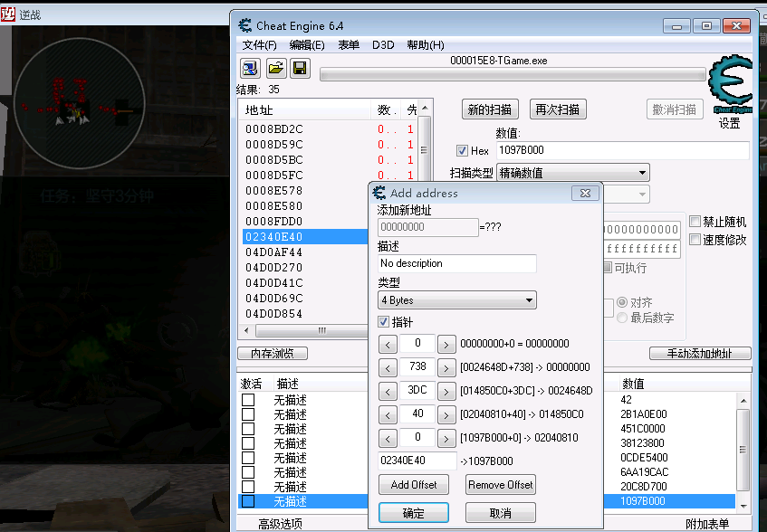Screen dimensions: 767x532
Task: Toggle the Hex checkbox
Action: point(462,150)
